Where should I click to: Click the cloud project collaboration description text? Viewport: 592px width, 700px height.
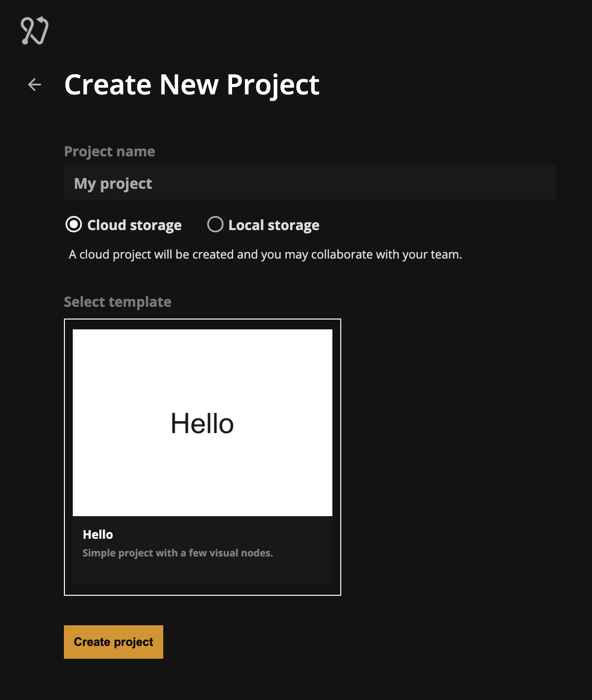[266, 255]
